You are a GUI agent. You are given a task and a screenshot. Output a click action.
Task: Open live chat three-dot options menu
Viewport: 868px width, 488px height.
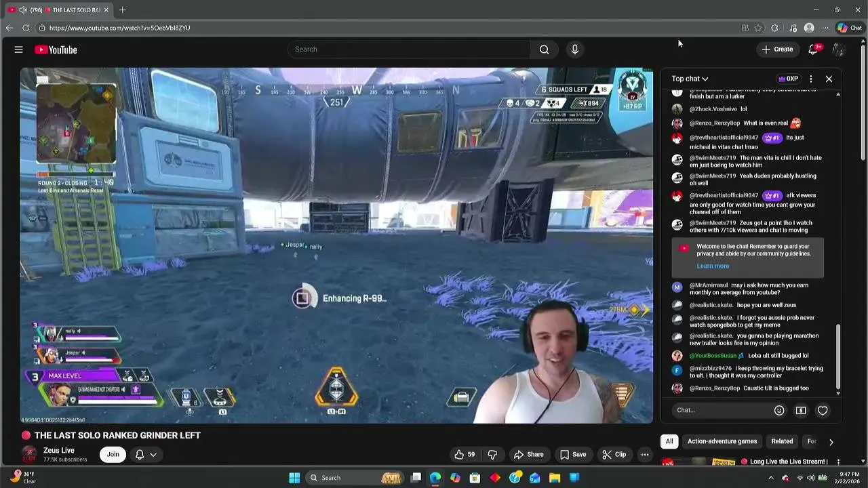[x=810, y=79]
